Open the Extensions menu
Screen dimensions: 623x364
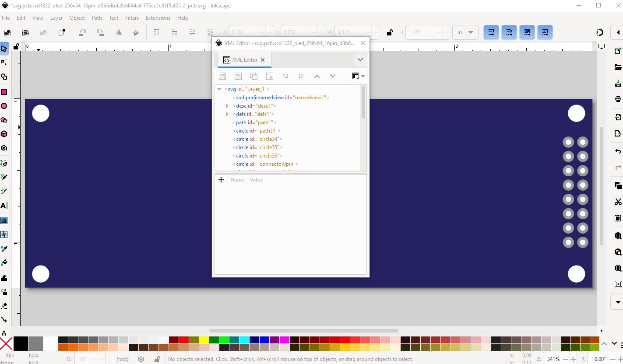tap(158, 18)
